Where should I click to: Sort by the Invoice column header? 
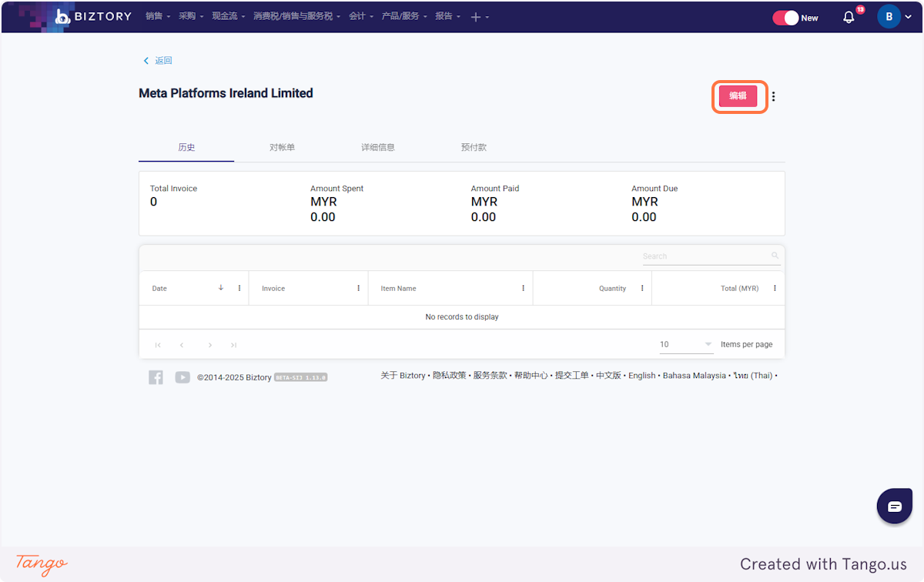tap(273, 289)
